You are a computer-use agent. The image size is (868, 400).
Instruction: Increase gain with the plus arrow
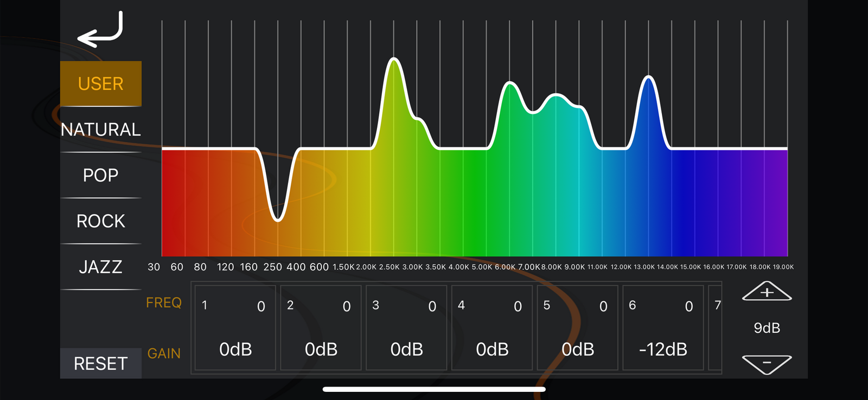pos(767,292)
